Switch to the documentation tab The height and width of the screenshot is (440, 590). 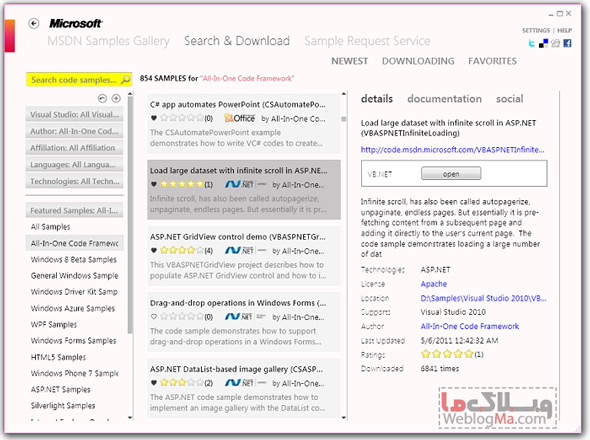(444, 99)
